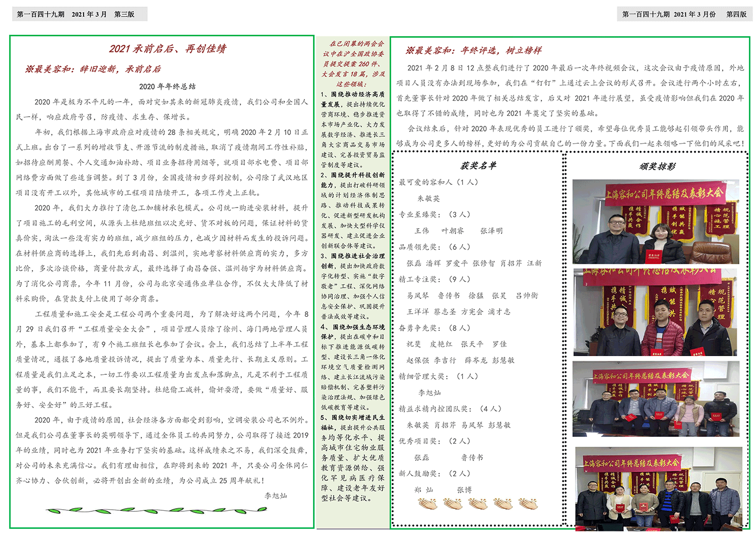756x543 pixels.
Task: Open the photo with man in red jacket
Action: 655,312
